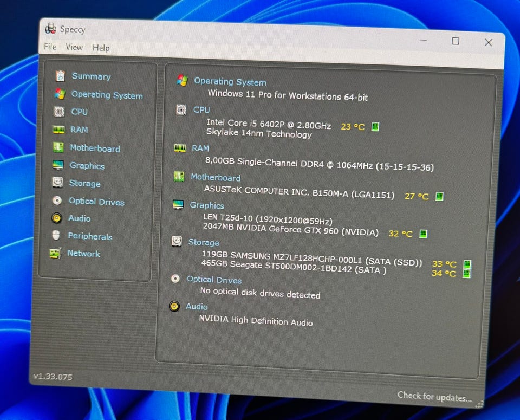Open Graphics heading link in summary pane

click(x=207, y=206)
